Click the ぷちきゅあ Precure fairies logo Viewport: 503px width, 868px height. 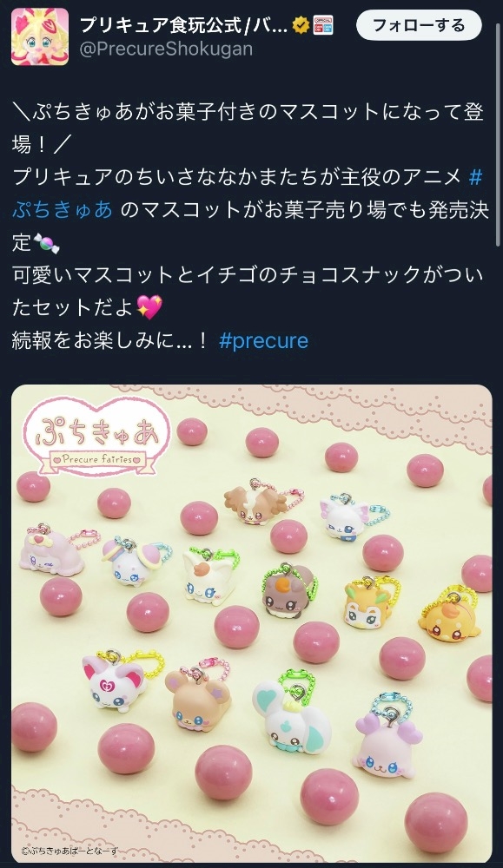(x=96, y=437)
